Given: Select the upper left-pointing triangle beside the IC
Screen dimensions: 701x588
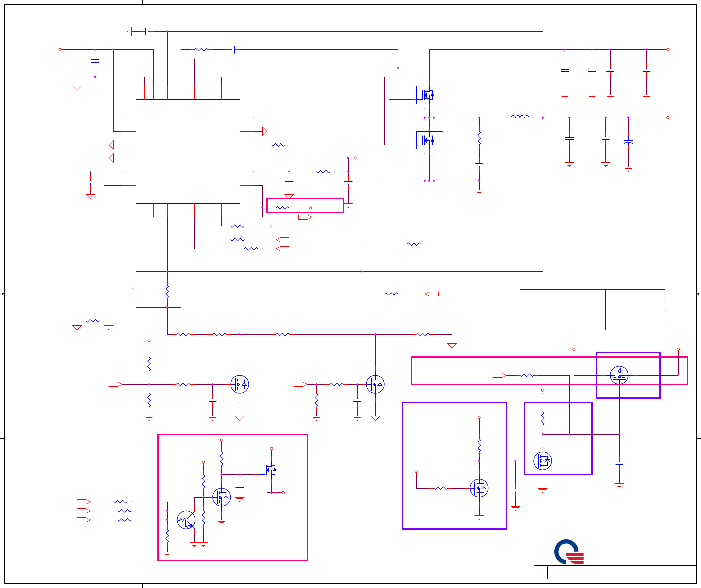Looking at the screenshot, I should tap(111, 145).
